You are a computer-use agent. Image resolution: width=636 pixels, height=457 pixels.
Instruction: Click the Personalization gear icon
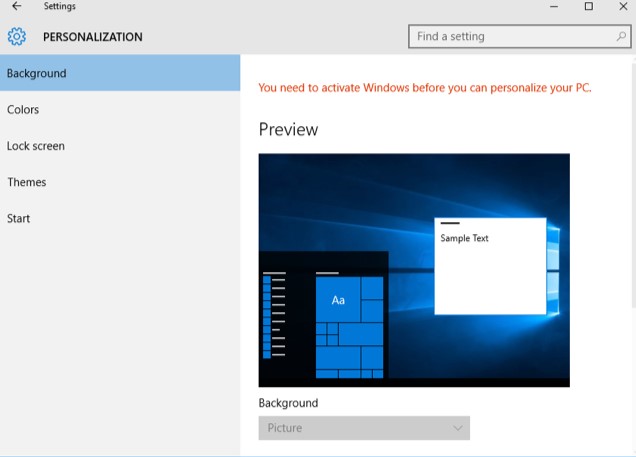(17, 36)
